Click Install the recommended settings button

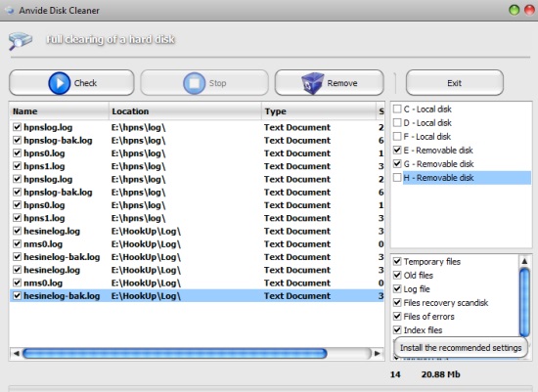(461, 348)
